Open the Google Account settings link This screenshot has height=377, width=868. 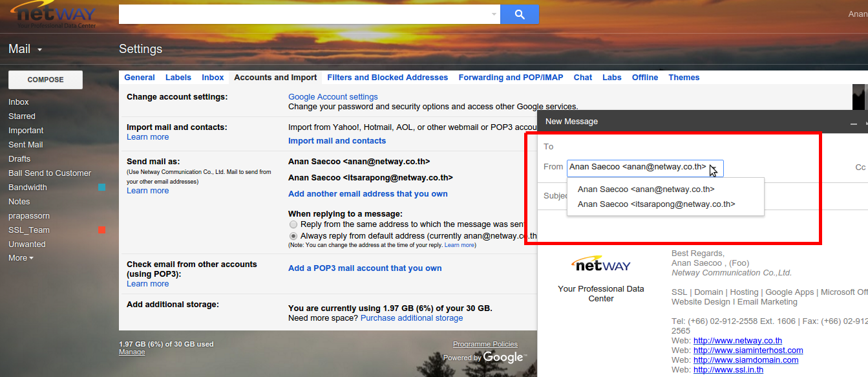coord(333,97)
